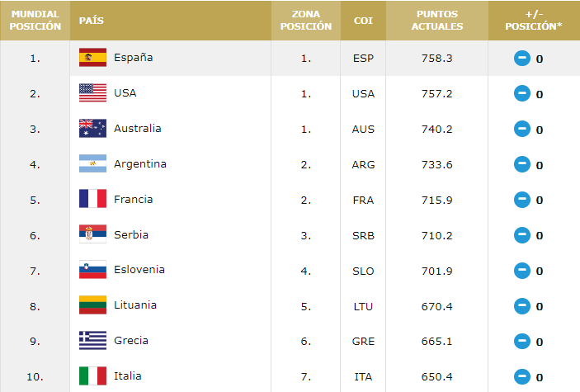Click the USA flag icon
The height and width of the screenshot is (392, 580).
click(92, 93)
